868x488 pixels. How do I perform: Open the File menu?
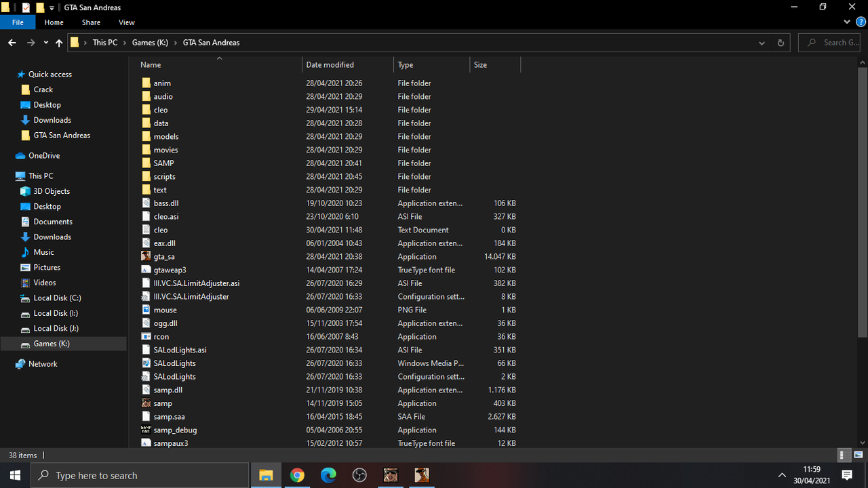[x=18, y=22]
